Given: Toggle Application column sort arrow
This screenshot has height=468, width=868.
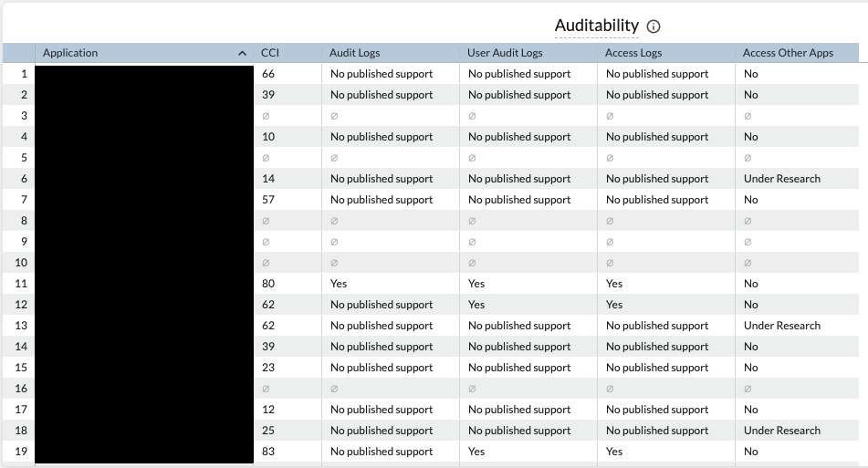Looking at the screenshot, I should click(x=242, y=53).
